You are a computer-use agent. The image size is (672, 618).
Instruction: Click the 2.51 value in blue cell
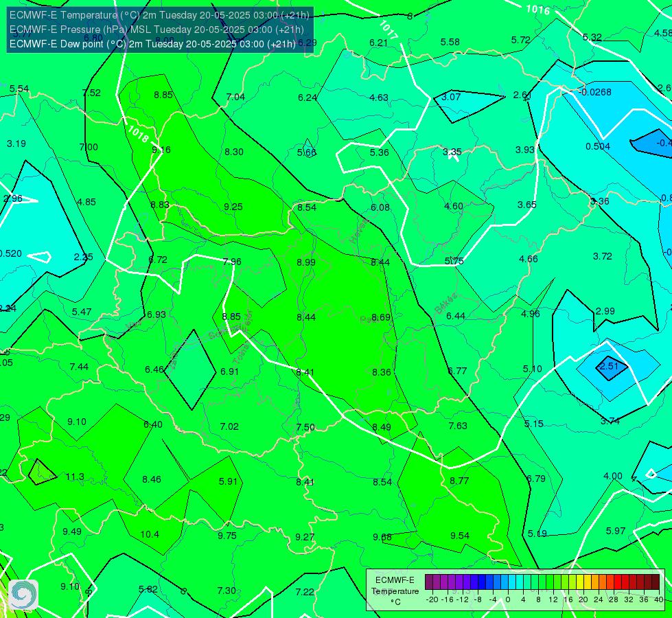point(609,366)
